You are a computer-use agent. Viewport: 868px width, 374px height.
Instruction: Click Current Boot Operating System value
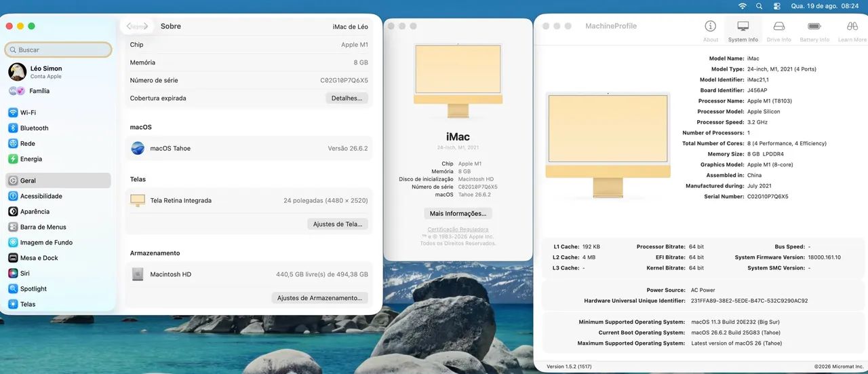(736, 333)
